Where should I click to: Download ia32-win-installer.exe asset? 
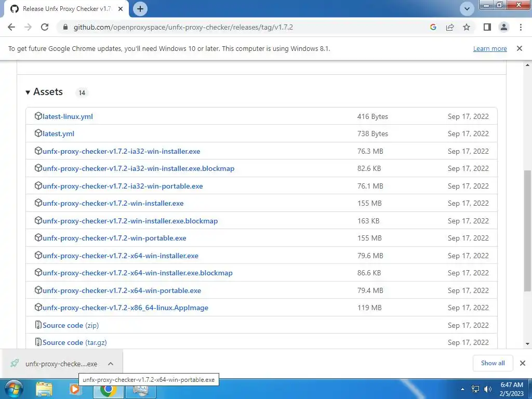(x=122, y=151)
